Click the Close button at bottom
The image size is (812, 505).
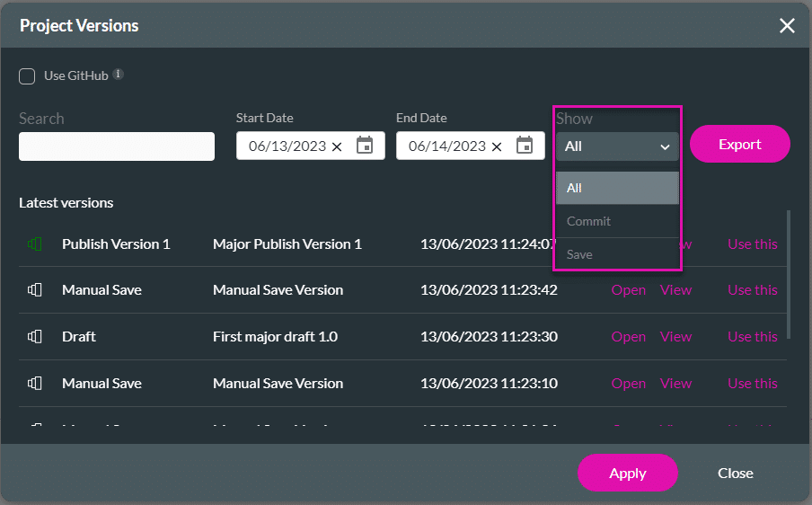tap(735, 473)
